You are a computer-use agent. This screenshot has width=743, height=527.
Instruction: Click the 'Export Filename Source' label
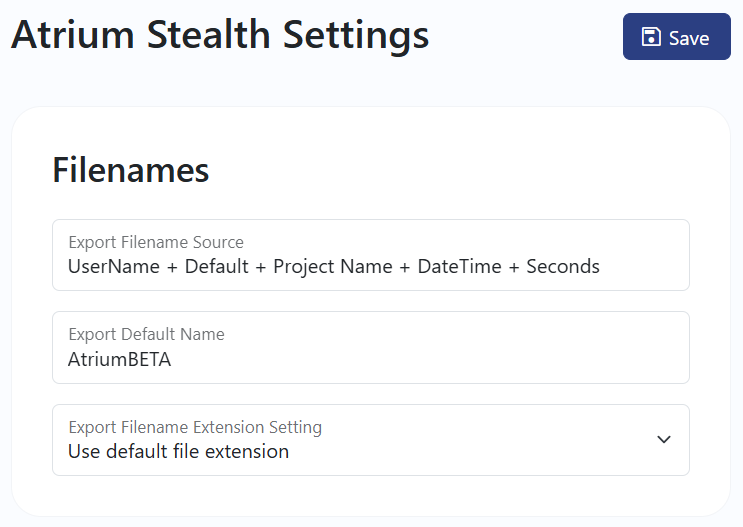click(x=156, y=242)
